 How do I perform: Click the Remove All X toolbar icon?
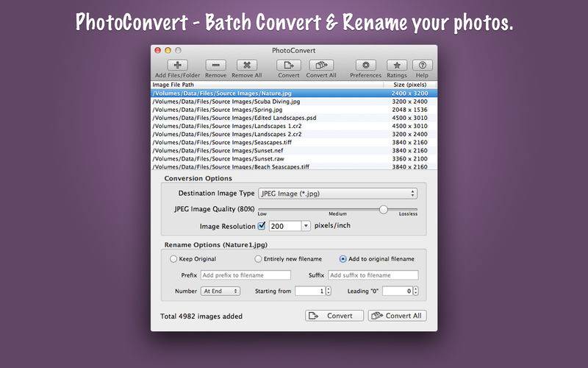[x=247, y=66]
